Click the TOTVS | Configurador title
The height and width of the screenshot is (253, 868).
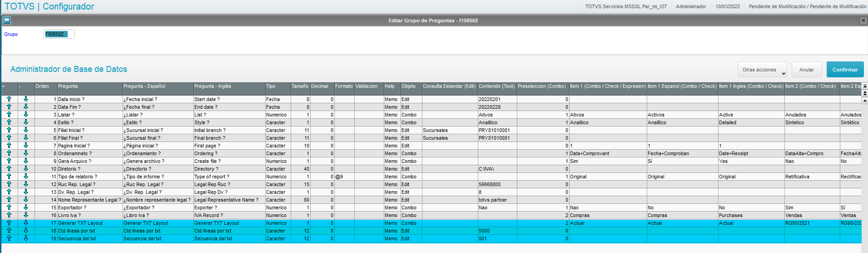[50, 6]
